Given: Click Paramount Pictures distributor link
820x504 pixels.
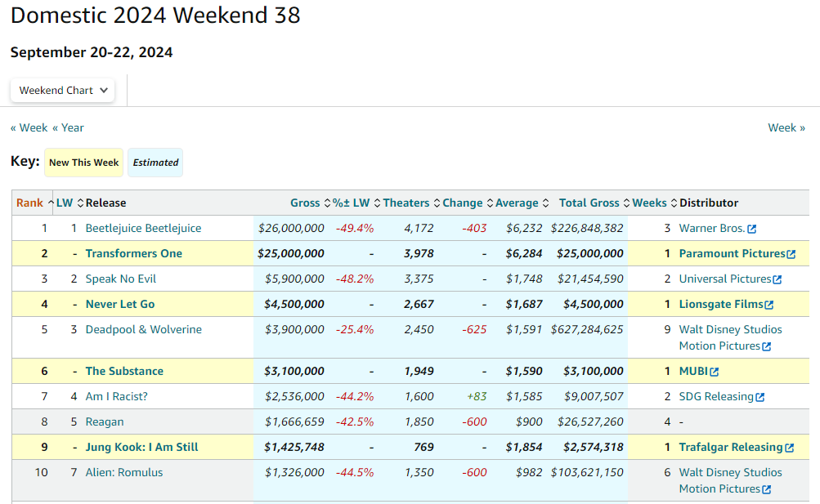Looking at the screenshot, I should click(733, 253).
